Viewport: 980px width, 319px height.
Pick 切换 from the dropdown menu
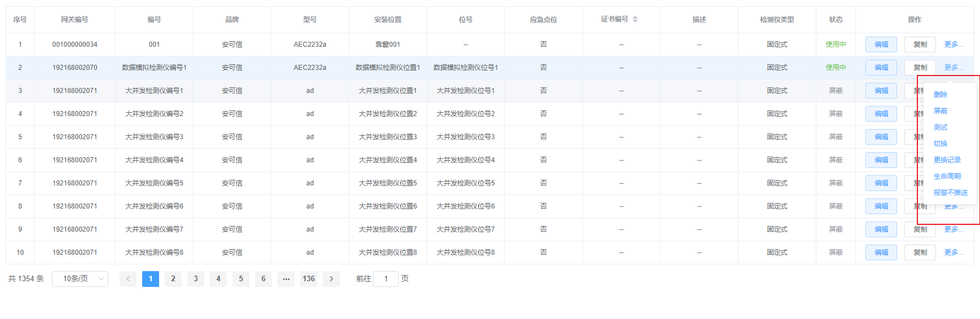coord(941,144)
